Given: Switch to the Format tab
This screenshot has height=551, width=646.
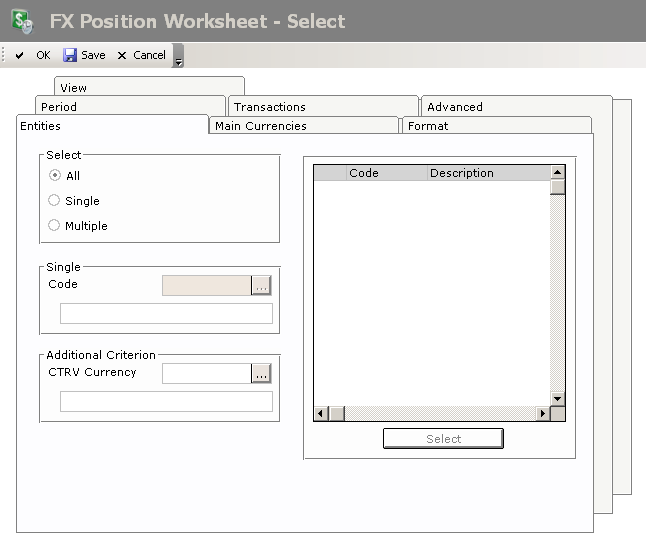Looking at the screenshot, I should (428, 126).
